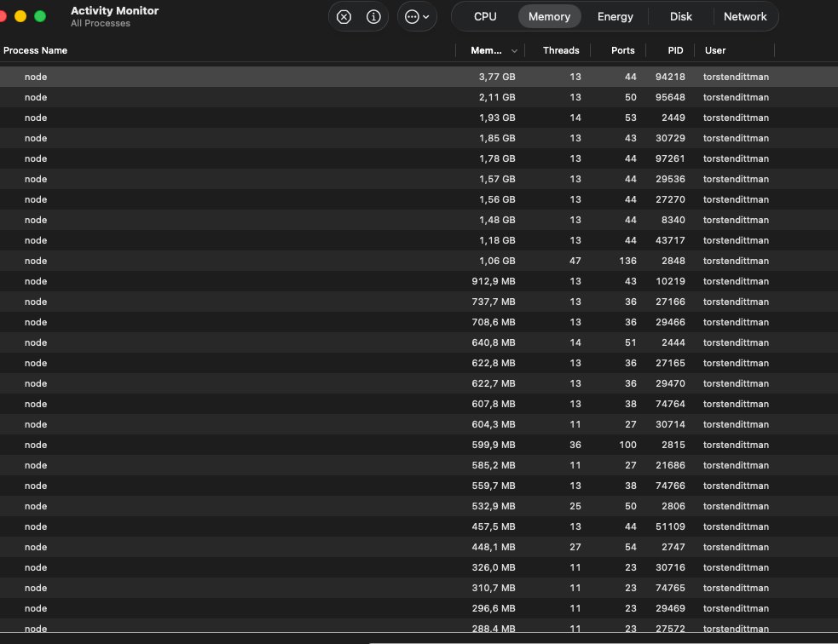
Task: Select node process with PID 97261
Action: click(419, 158)
